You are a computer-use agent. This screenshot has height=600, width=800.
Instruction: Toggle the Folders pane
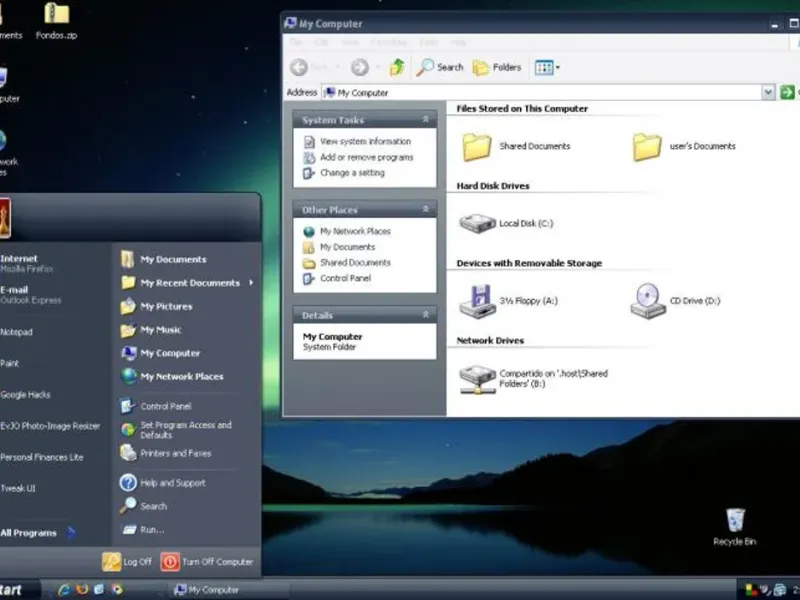pos(497,67)
